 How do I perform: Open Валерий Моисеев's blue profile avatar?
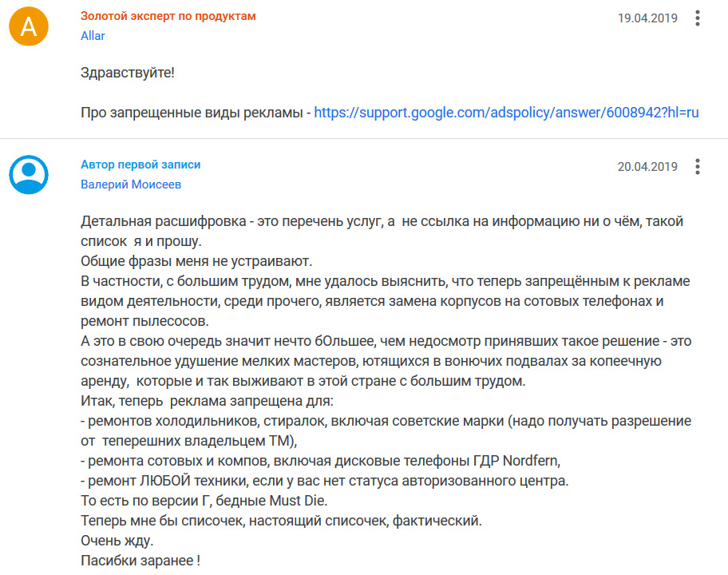[29, 175]
